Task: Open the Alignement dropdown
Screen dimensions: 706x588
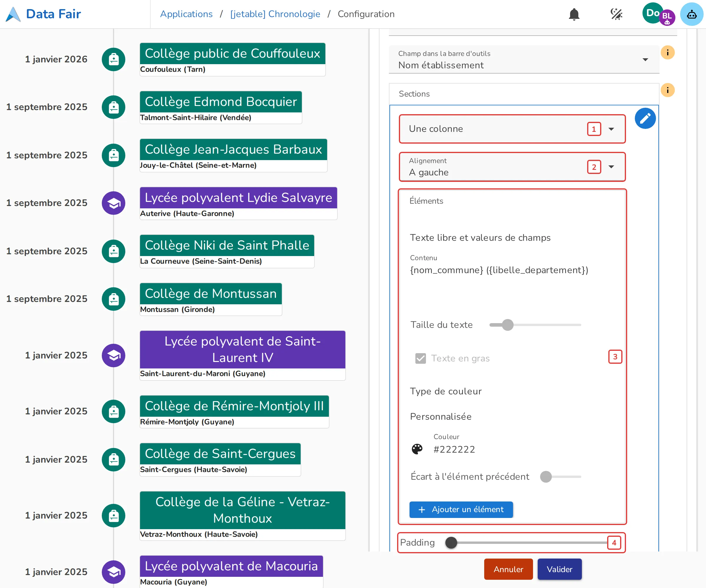Action: [x=512, y=167]
